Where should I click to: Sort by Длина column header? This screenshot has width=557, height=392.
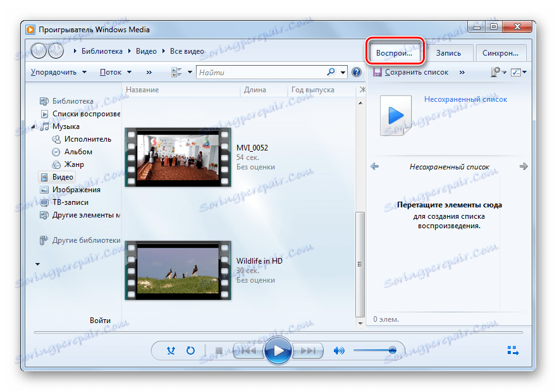coord(255,90)
